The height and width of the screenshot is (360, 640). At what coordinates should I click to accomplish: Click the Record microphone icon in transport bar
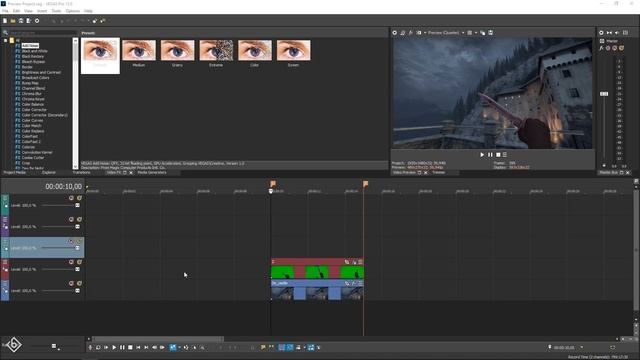(x=90, y=347)
